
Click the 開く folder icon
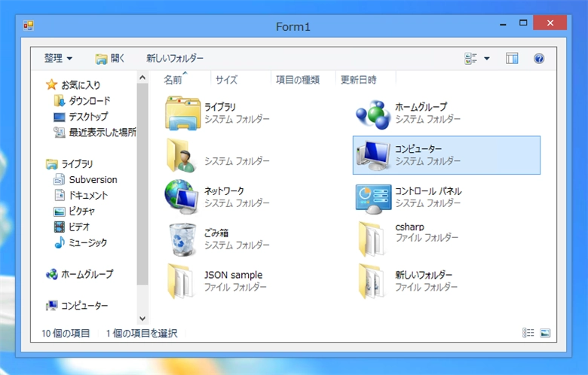pos(101,59)
